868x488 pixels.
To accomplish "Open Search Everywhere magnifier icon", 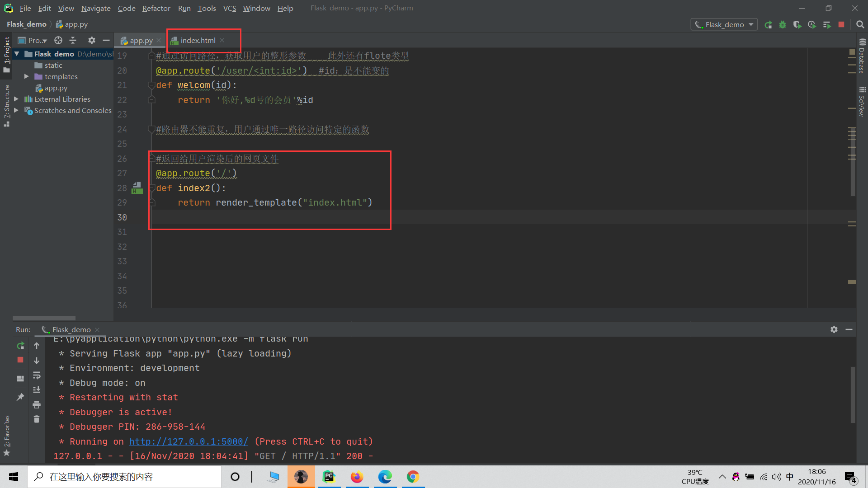I will pos(860,25).
